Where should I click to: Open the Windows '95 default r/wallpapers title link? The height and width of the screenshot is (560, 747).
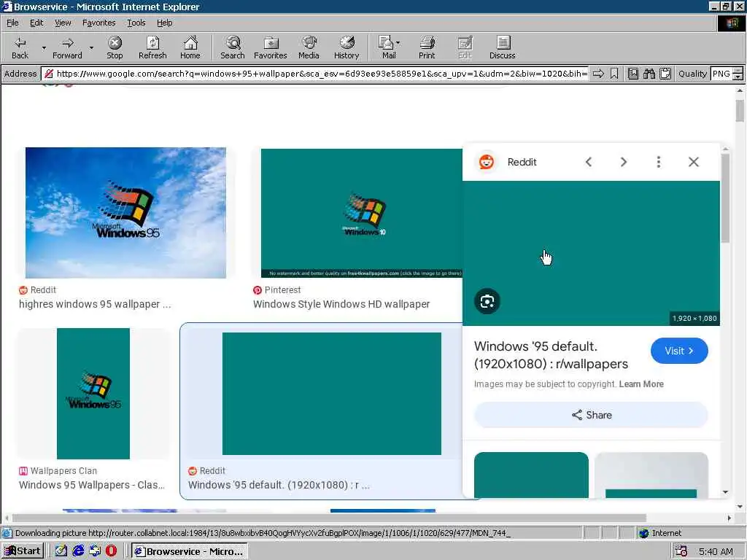click(x=551, y=355)
